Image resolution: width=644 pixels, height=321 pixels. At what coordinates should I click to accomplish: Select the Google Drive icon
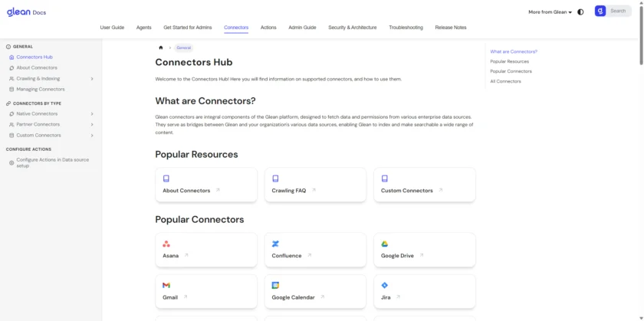coord(385,244)
